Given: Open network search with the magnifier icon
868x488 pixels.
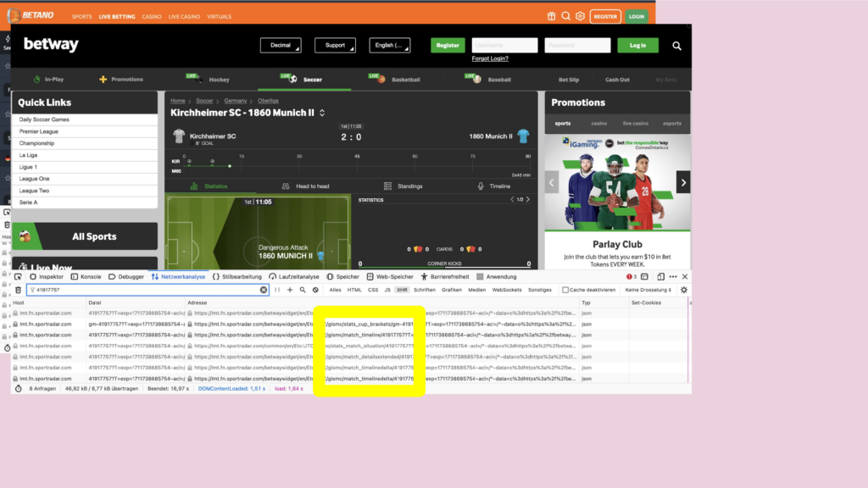Looking at the screenshot, I should pyautogui.click(x=303, y=290).
